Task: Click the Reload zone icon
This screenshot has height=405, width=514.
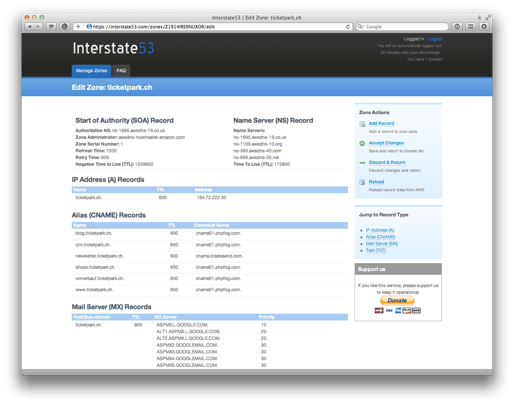Action: (362, 182)
